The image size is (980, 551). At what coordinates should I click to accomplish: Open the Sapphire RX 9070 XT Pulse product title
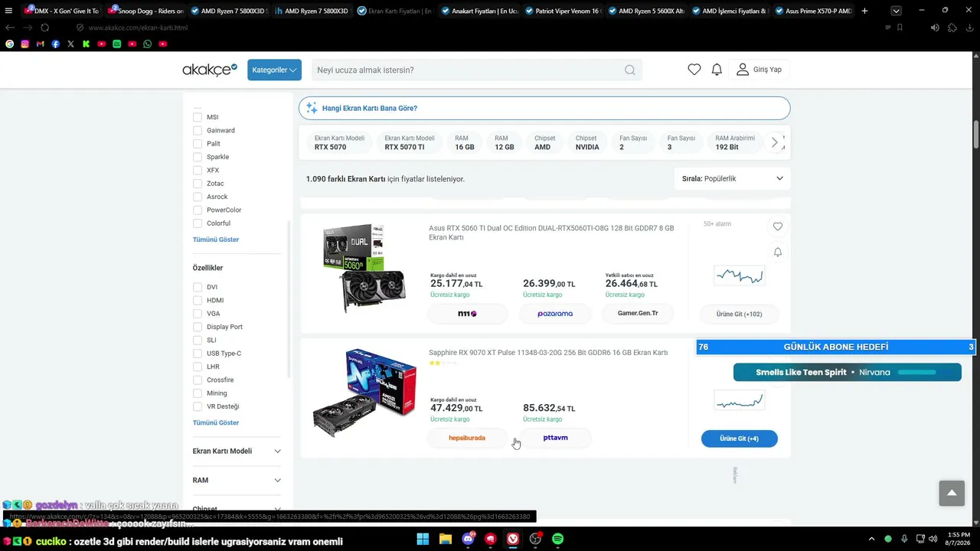click(x=548, y=353)
